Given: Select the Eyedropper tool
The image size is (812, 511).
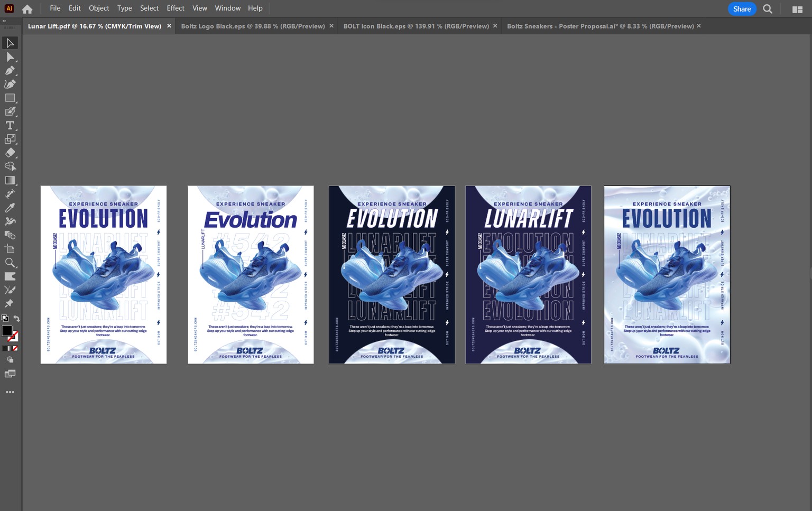Looking at the screenshot, I should (x=10, y=208).
